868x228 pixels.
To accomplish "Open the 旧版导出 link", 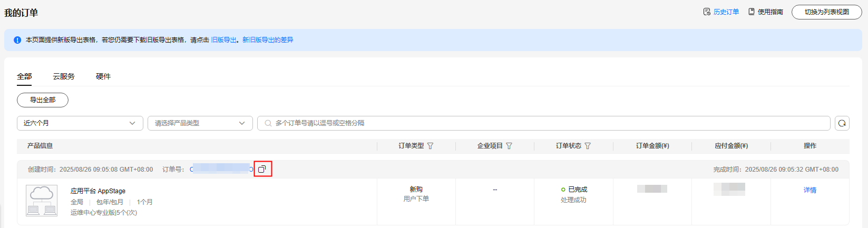I will click(223, 40).
